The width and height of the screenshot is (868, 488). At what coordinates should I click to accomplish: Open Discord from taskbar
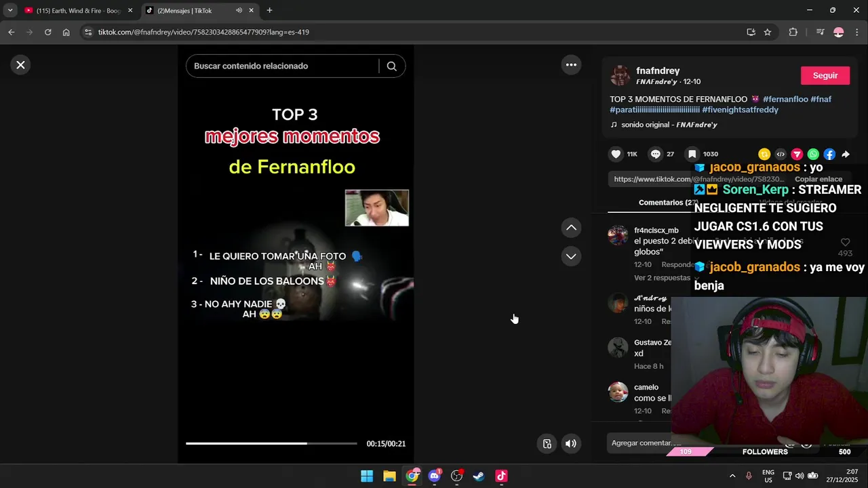tap(435, 476)
